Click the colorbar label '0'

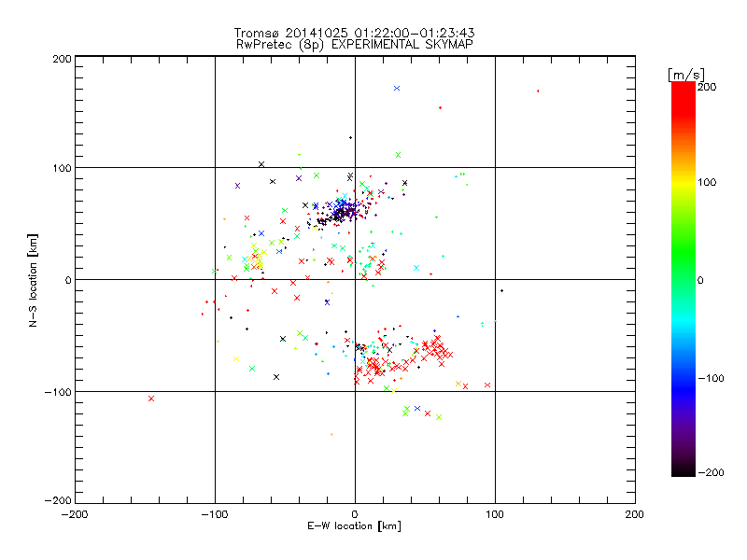700,281
